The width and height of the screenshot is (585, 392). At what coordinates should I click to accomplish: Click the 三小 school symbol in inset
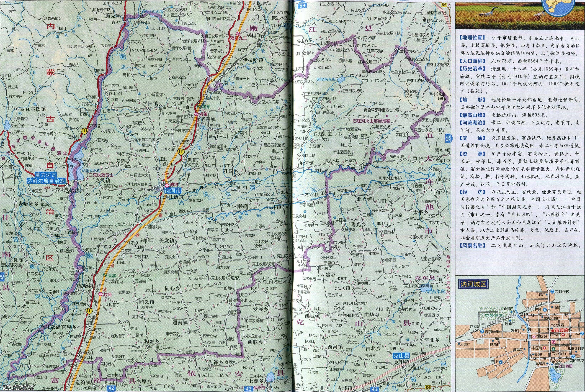click(x=501, y=362)
